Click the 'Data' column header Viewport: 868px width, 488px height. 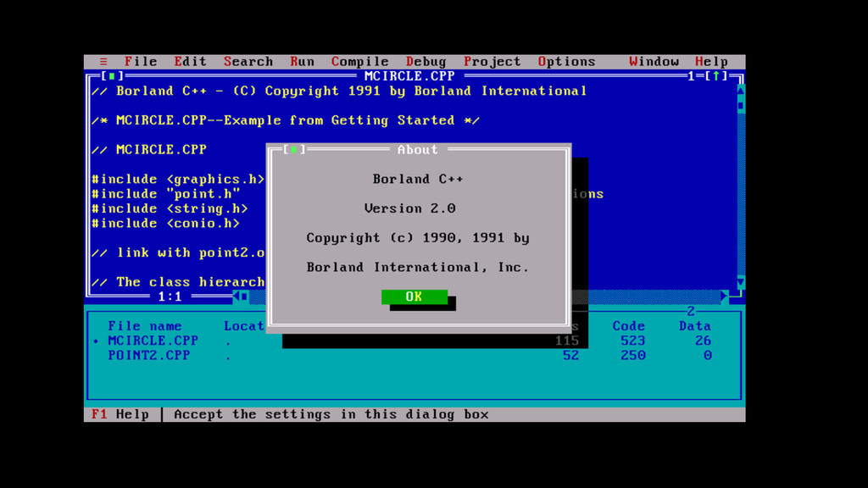click(695, 326)
